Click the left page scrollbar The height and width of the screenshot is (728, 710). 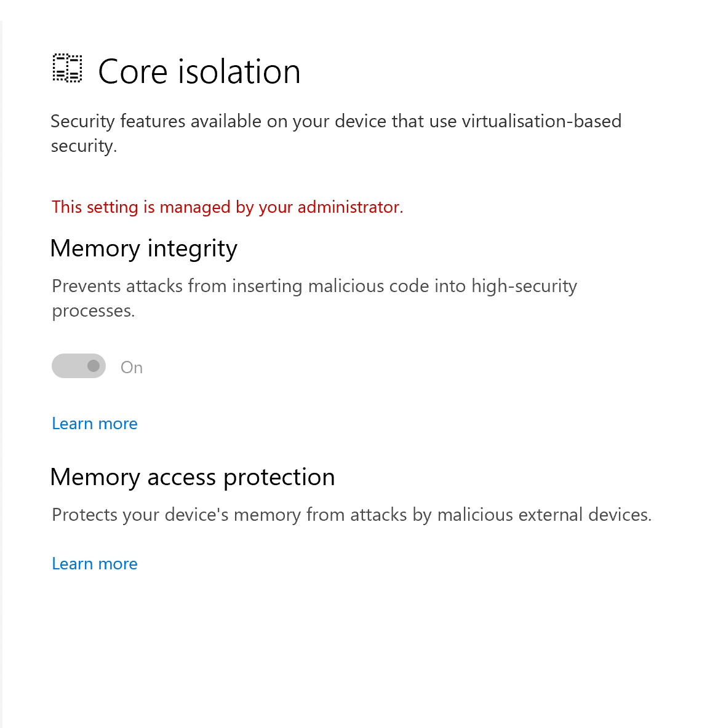click(2, 364)
